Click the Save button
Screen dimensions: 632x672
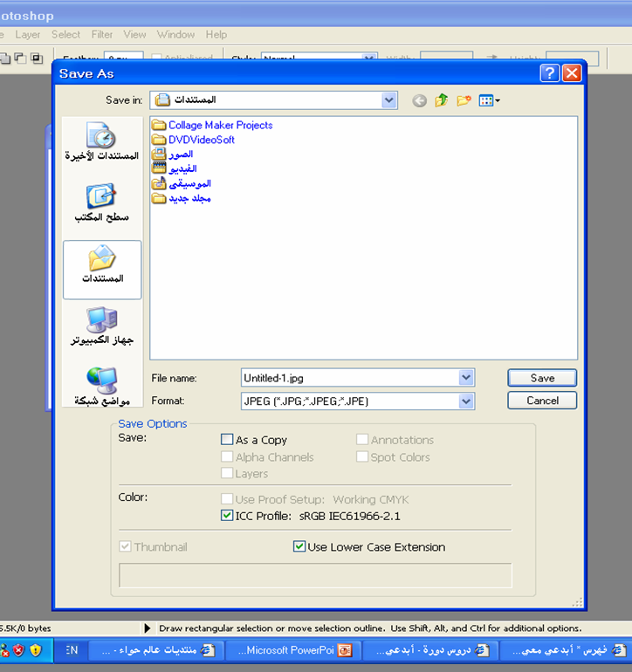point(542,378)
